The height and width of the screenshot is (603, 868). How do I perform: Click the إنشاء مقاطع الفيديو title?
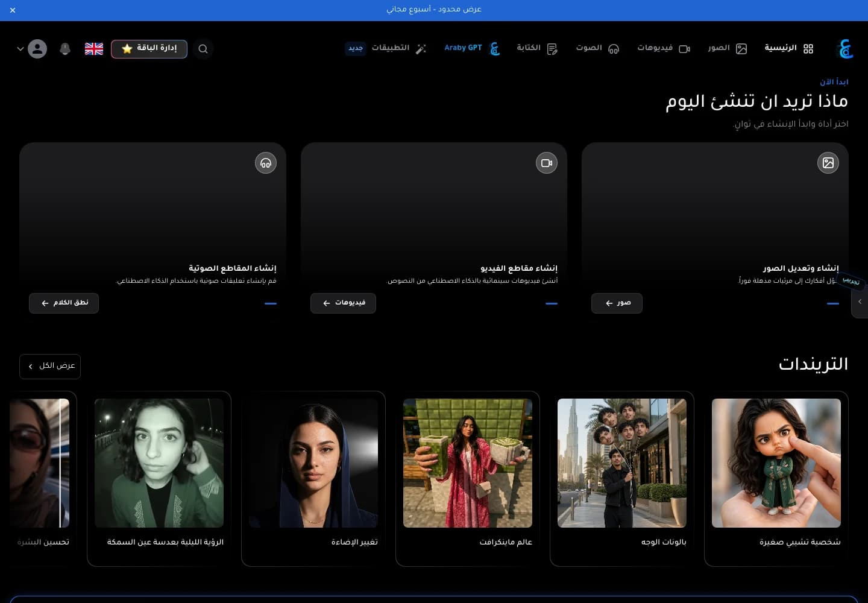click(519, 268)
